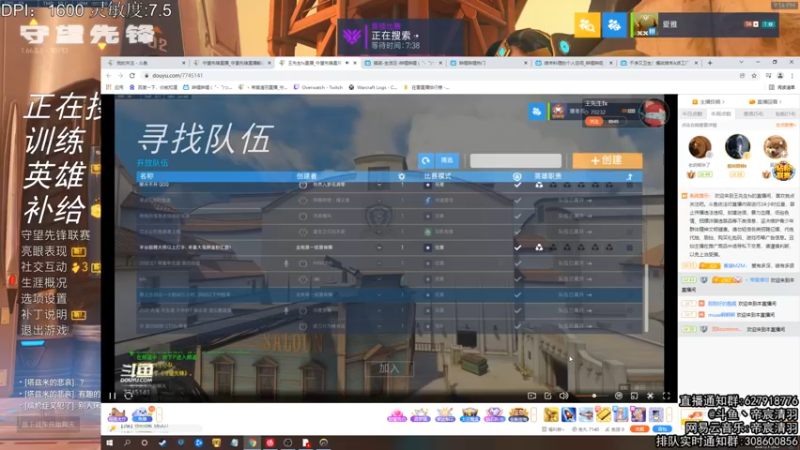Open 补丁说明 in Overwatch menu
The width and height of the screenshot is (800, 450).
44,314
